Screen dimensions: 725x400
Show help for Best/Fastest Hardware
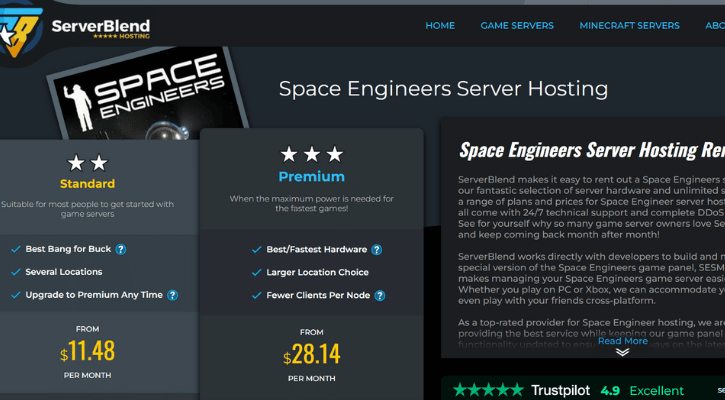coord(377,250)
